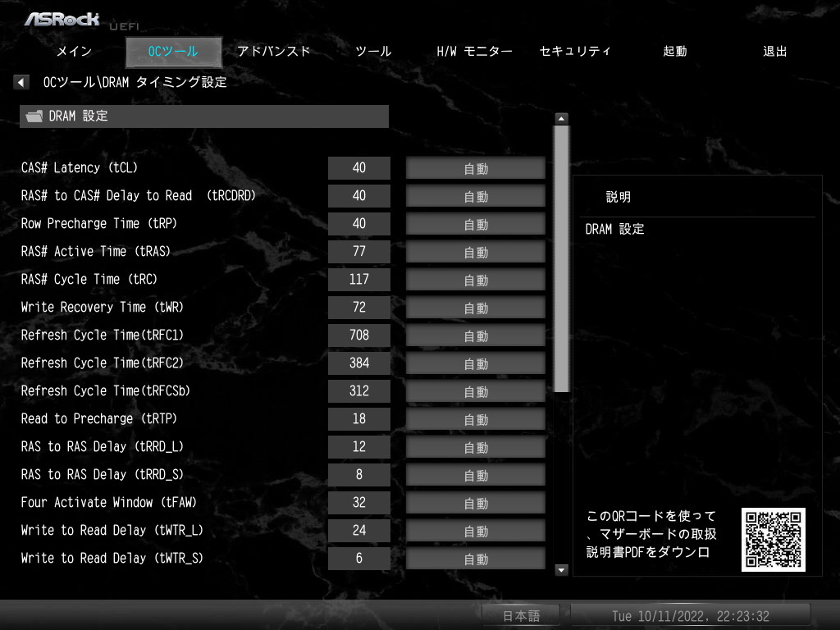Select the CAS# Latency (tCL) label
The image size is (840, 630).
[x=80, y=167]
